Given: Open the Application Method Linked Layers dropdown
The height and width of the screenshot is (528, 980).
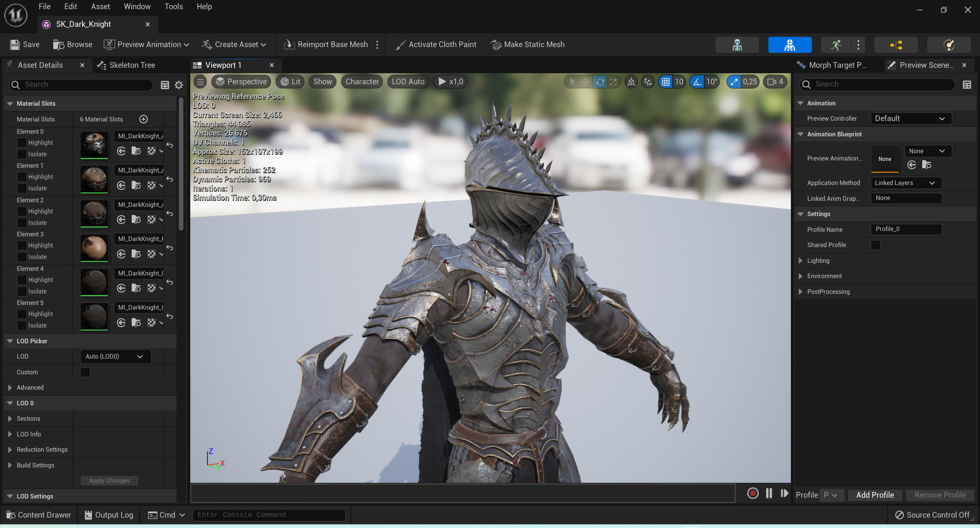Looking at the screenshot, I should click(x=906, y=183).
